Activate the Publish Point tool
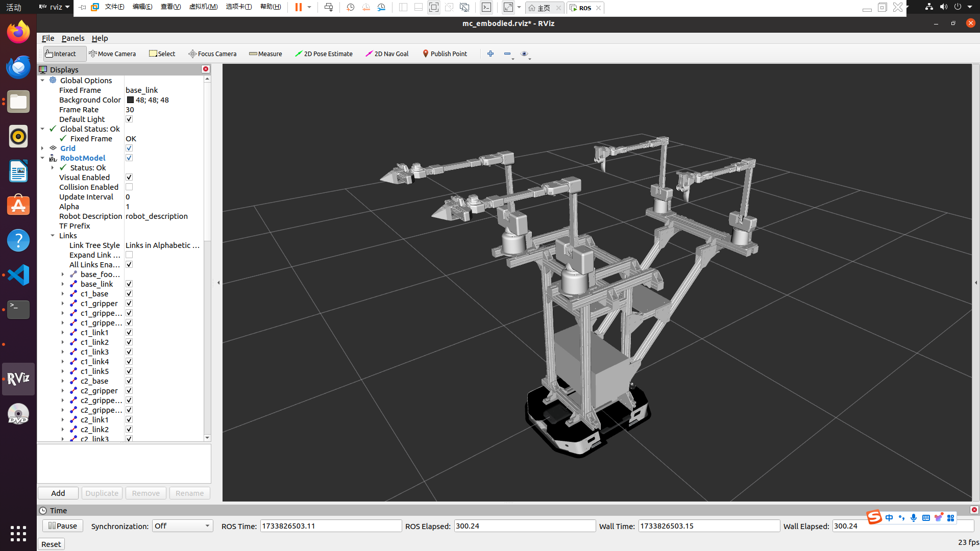980x551 pixels. (x=445, y=54)
